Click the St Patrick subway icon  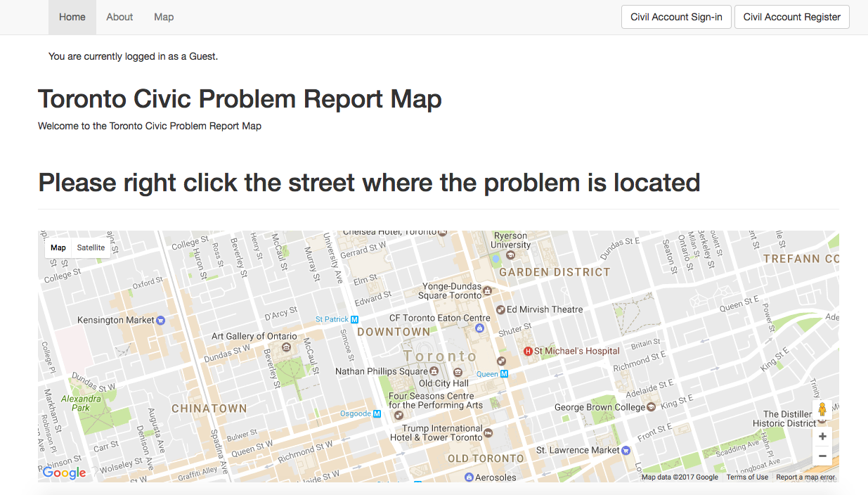point(355,319)
